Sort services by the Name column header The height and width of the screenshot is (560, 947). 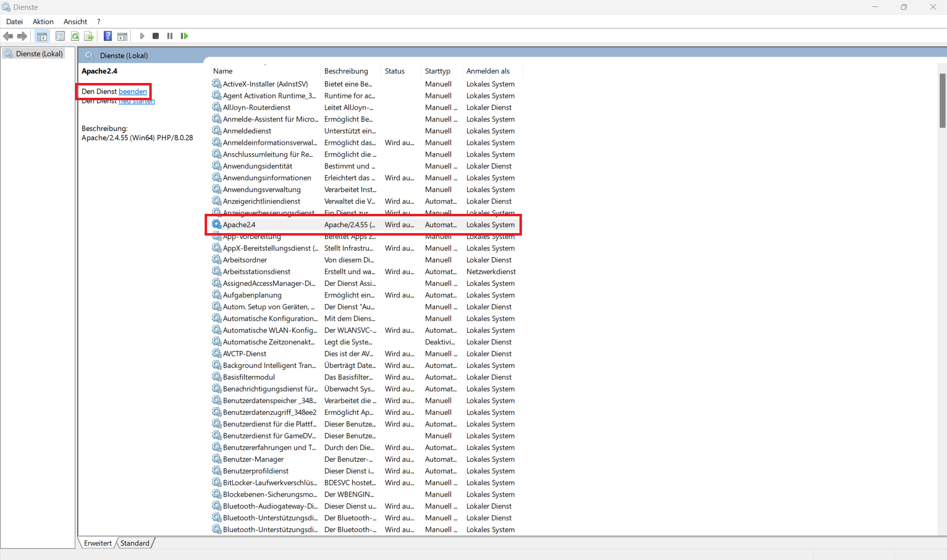223,71
